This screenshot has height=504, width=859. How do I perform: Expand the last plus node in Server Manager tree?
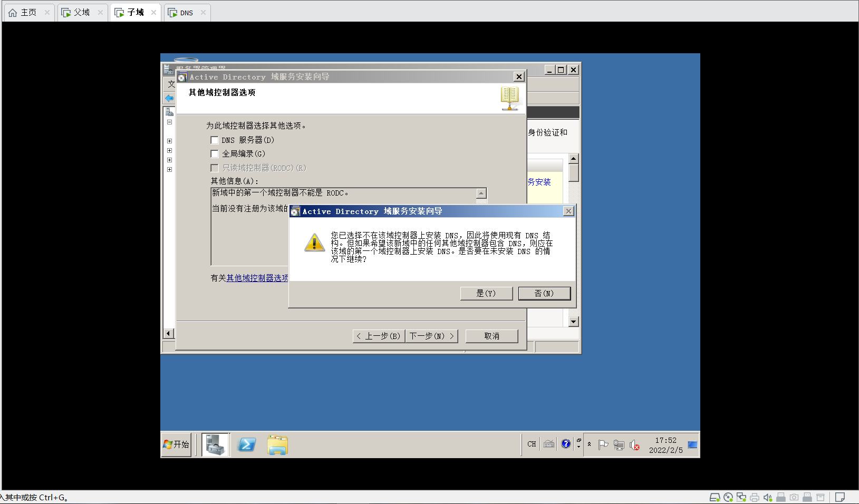click(x=169, y=170)
